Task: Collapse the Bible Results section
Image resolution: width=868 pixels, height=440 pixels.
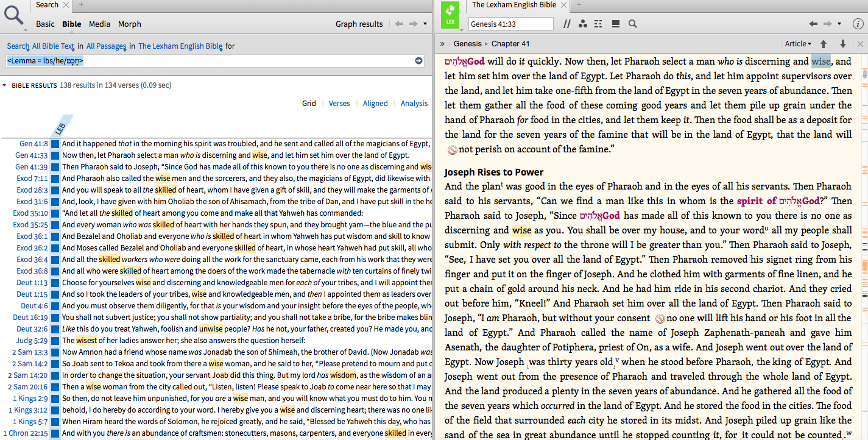Action: point(4,86)
